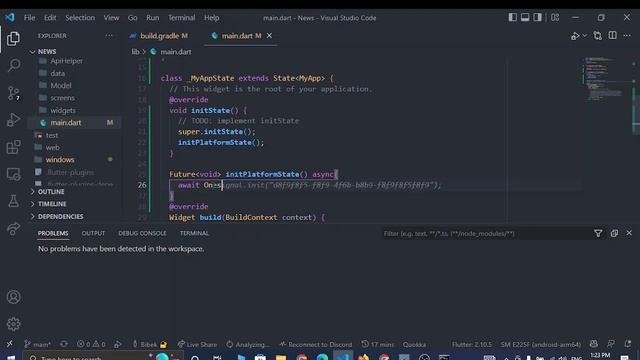Split the editor to the right
The width and height of the screenshot is (640, 360).
613,36
